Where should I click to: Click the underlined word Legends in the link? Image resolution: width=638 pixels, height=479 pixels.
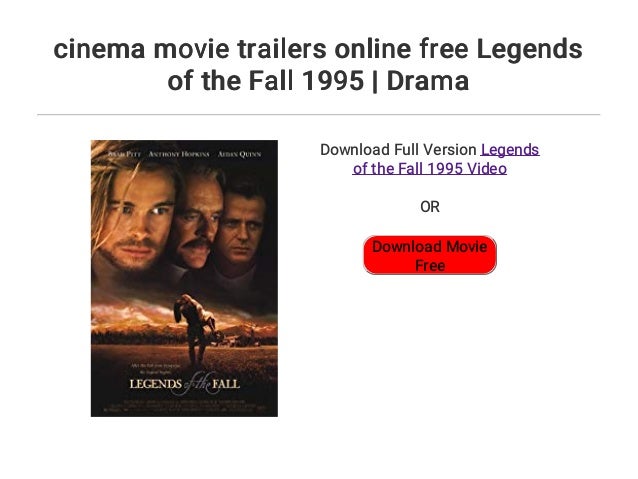[510, 150]
